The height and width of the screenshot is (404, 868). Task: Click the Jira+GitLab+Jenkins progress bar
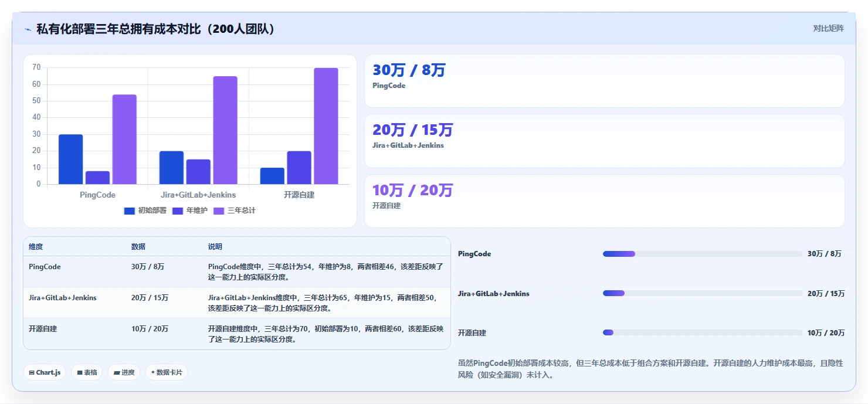tap(703, 293)
